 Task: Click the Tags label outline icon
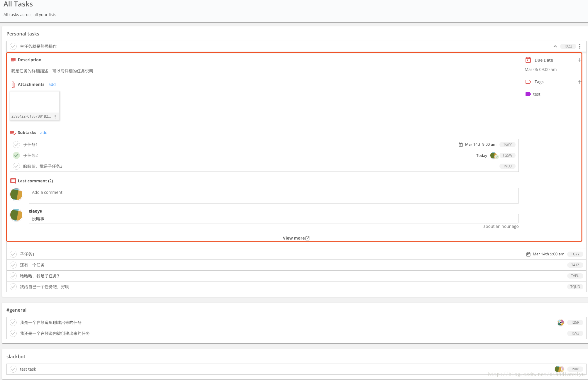tap(528, 82)
